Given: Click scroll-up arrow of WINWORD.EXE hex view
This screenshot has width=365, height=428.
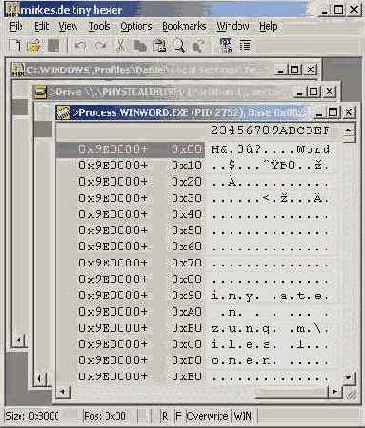Looking at the screenshot, I should [348, 130].
